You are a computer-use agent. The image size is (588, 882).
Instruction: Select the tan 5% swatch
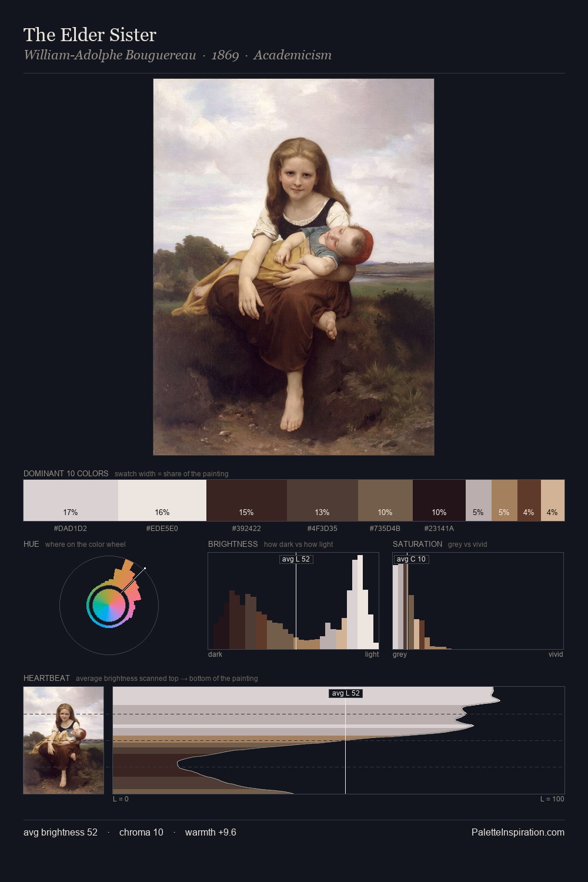click(505, 500)
